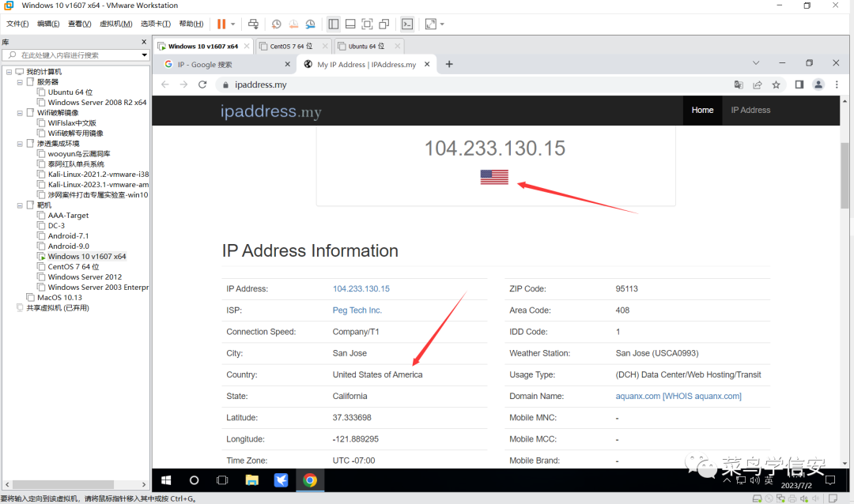Open the 帮助(H) menu
The width and height of the screenshot is (854, 504).
pyautogui.click(x=191, y=24)
